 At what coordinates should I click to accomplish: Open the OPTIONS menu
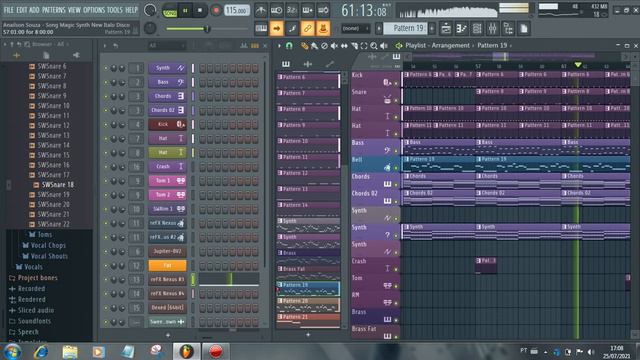94,10
